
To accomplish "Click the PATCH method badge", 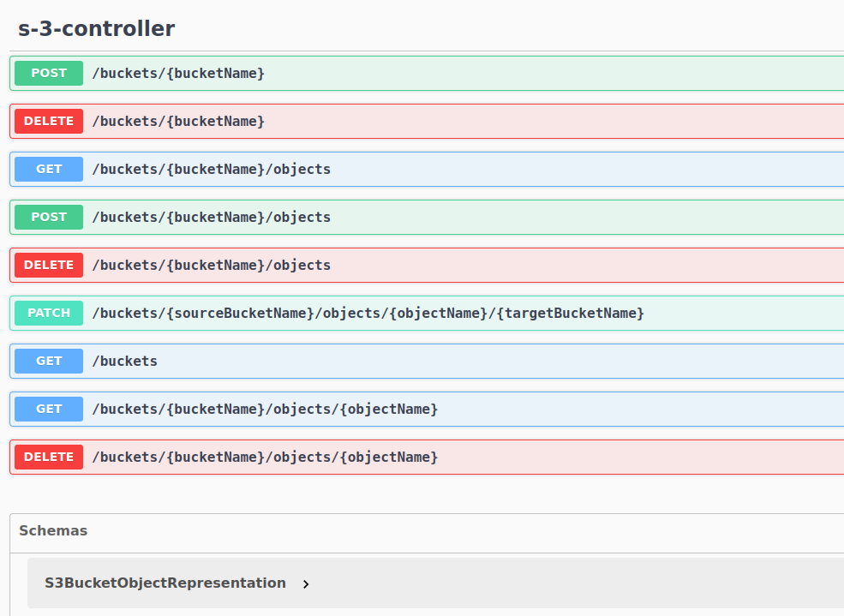I will [49, 313].
